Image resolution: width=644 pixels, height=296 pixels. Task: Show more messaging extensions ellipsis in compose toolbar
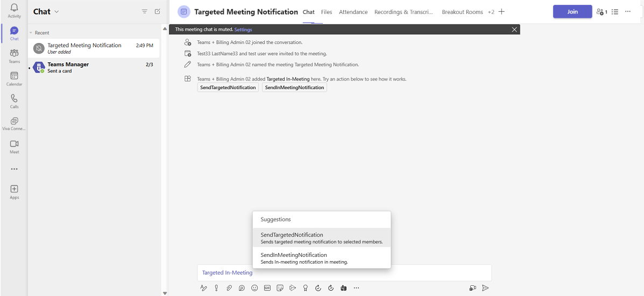click(x=356, y=288)
